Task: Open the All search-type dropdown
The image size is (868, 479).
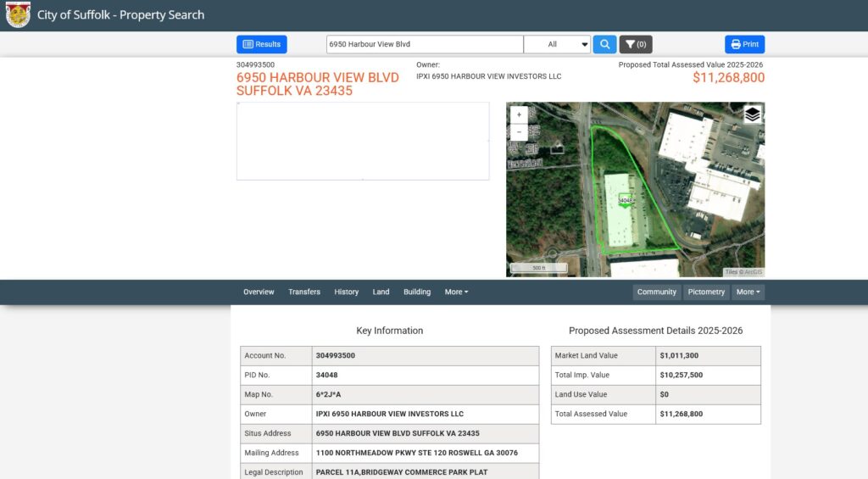Action: pos(557,44)
